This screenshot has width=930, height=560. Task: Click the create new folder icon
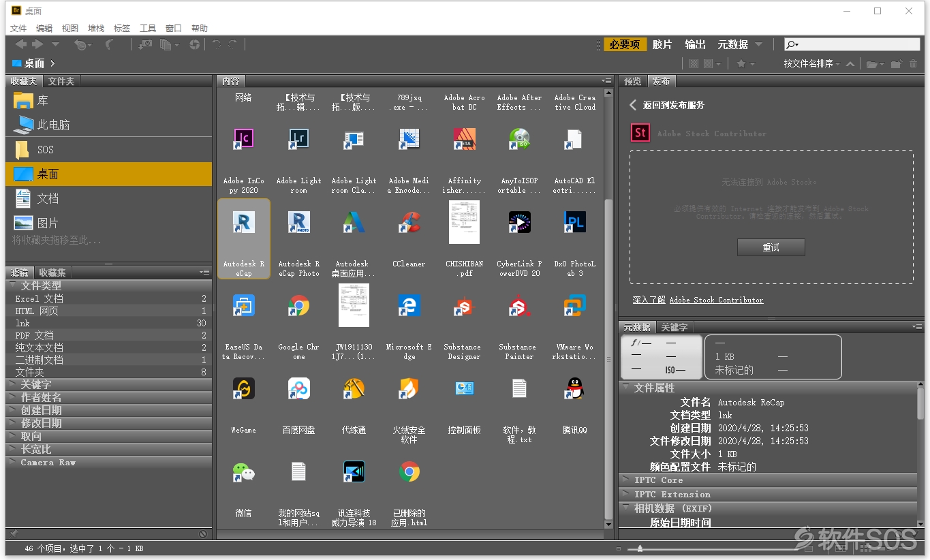pyautogui.click(x=897, y=63)
